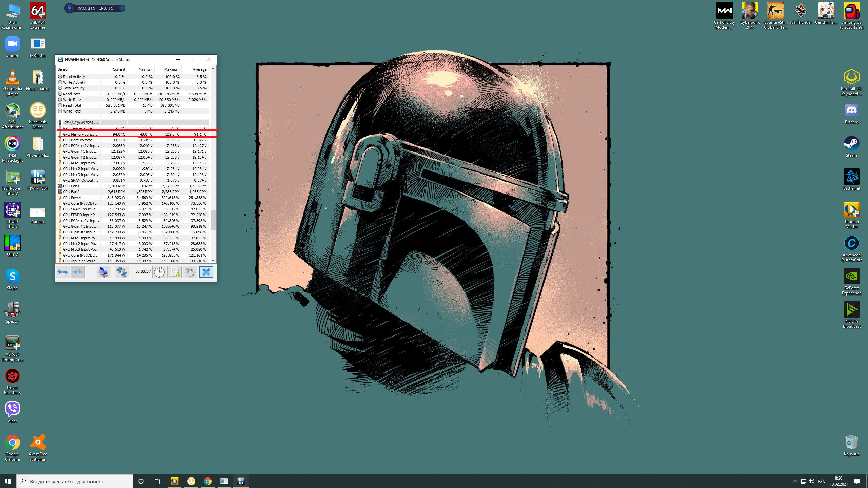Reset min/max values using the clock button
This screenshot has width=868, height=488.
click(159, 272)
